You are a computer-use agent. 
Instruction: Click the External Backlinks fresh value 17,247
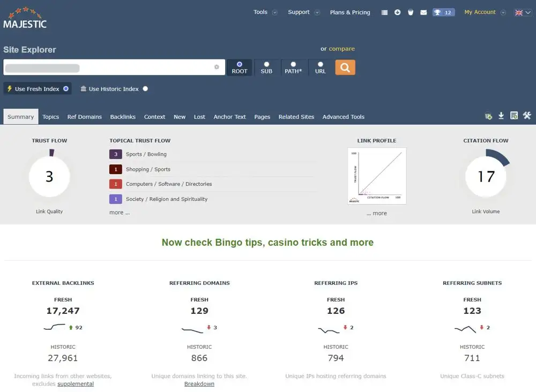(x=63, y=311)
